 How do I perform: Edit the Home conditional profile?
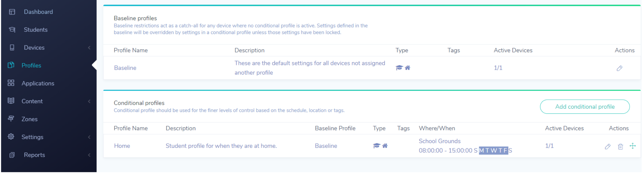608,146
